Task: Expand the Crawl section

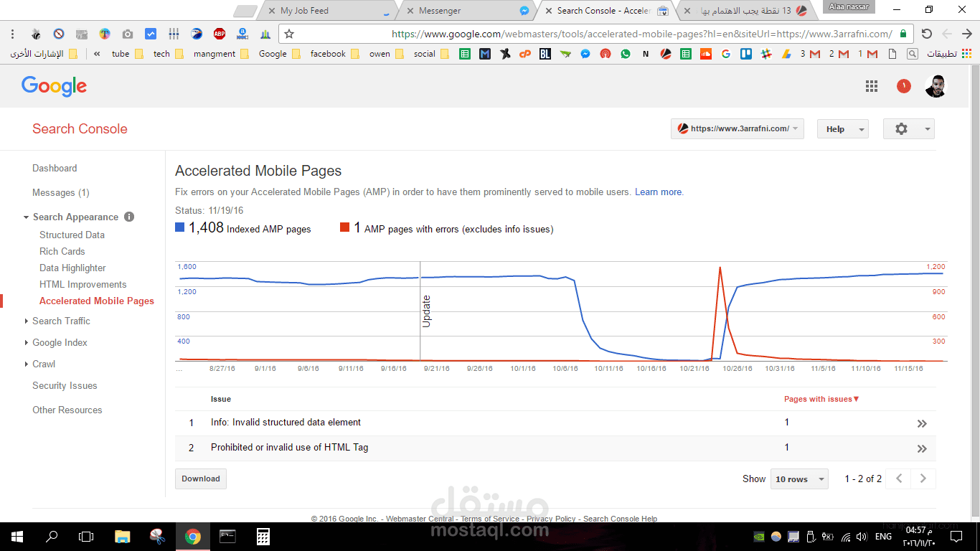Action: (27, 364)
